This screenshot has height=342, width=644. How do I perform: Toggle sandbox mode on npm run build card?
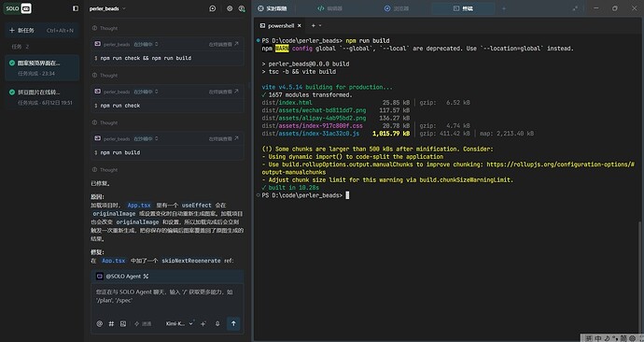pos(146,139)
